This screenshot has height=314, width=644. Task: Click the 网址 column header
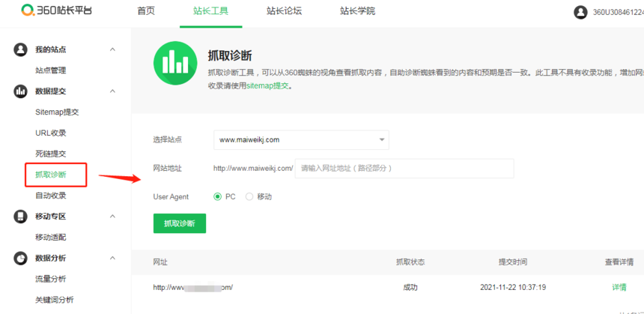[160, 262]
